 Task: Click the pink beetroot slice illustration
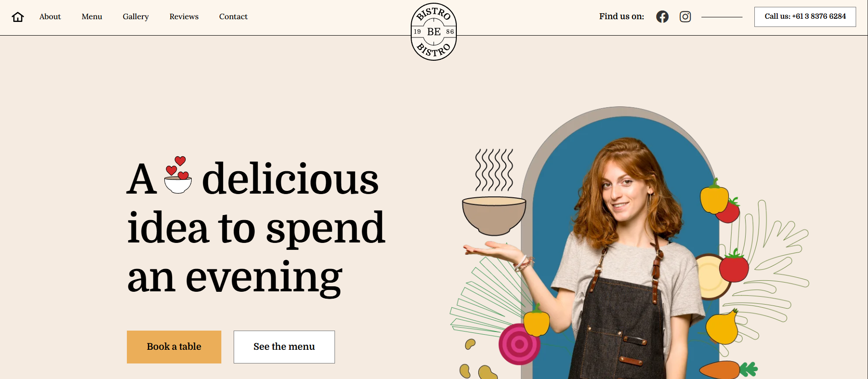pyautogui.click(x=519, y=344)
